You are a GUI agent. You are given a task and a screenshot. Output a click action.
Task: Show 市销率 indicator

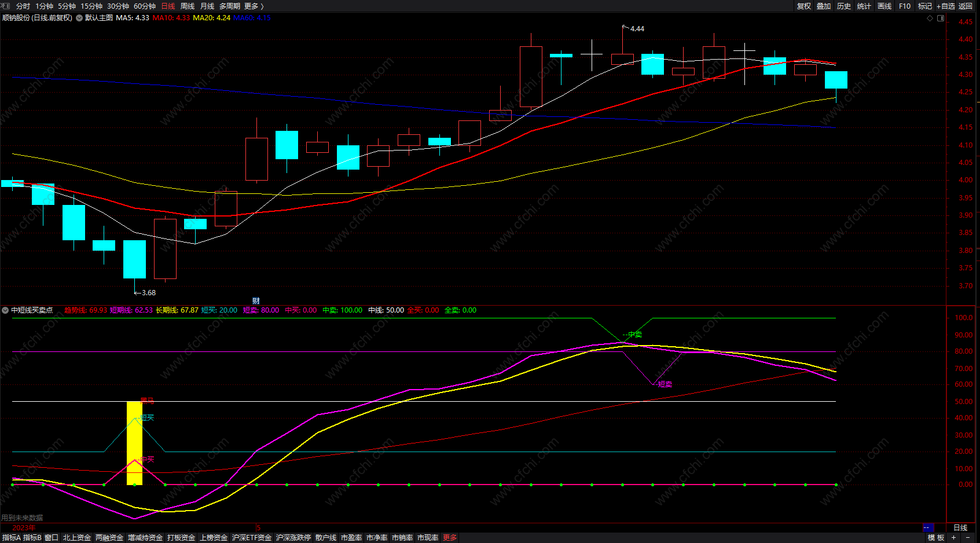[402, 538]
